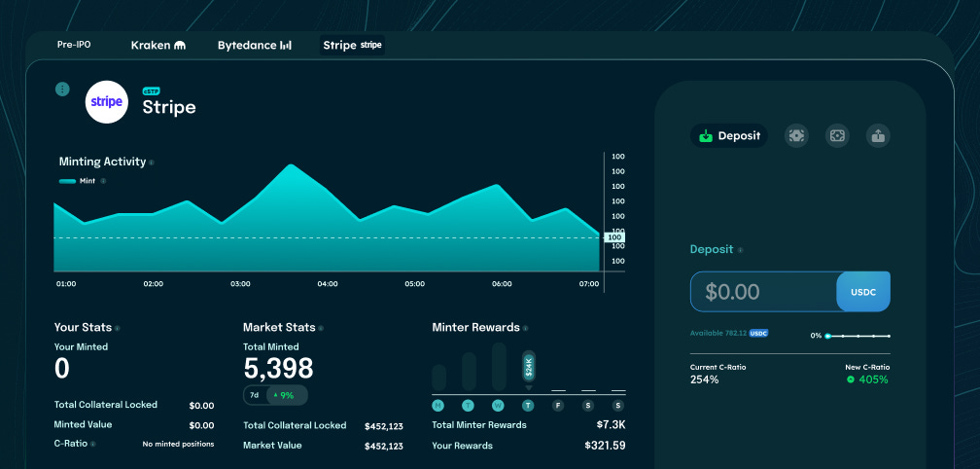980x469 pixels.
Task: Open the 7d period selector
Action: coord(255,395)
